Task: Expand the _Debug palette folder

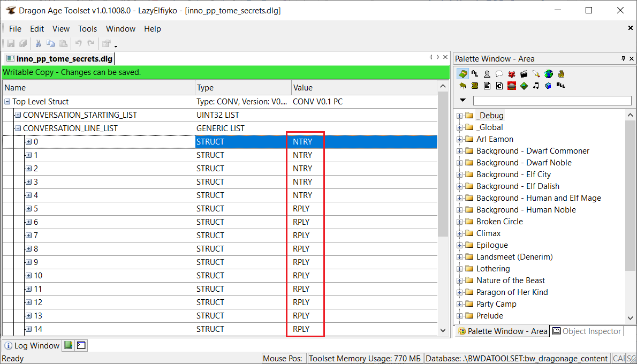Action: pyautogui.click(x=459, y=116)
